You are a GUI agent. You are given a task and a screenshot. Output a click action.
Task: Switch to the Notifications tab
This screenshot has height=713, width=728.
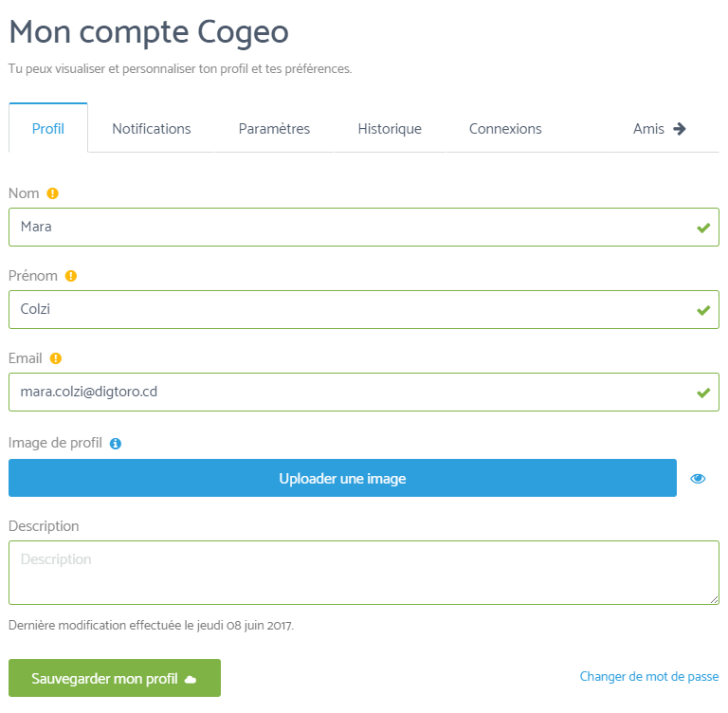[x=152, y=129]
